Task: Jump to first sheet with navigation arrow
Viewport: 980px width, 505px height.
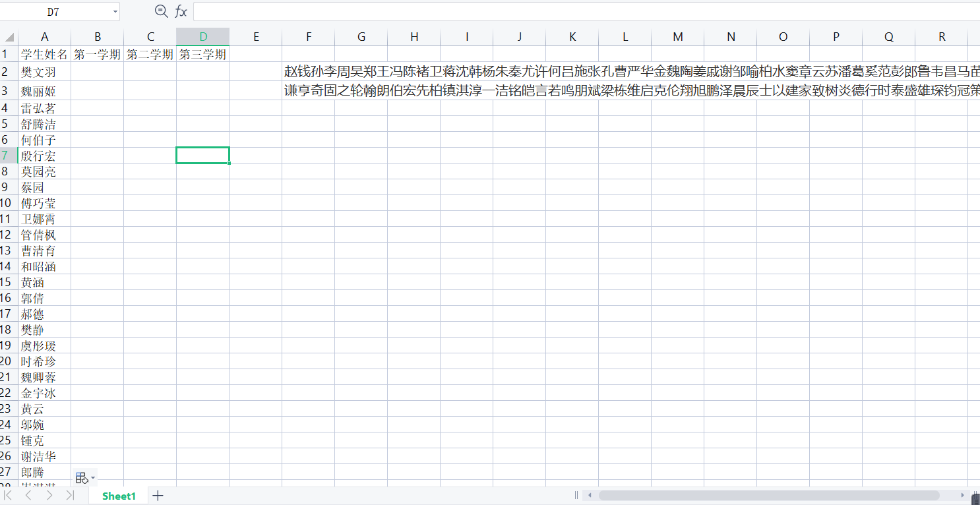Action: click(8, 495)
